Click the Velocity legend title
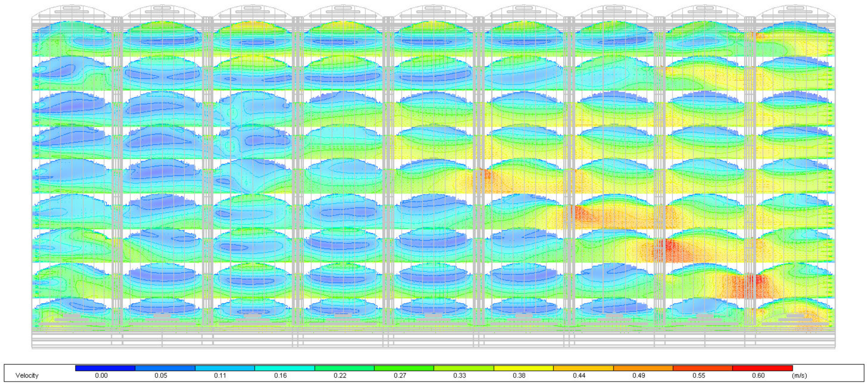Screen dimensions: 868x386 [27, 376]
